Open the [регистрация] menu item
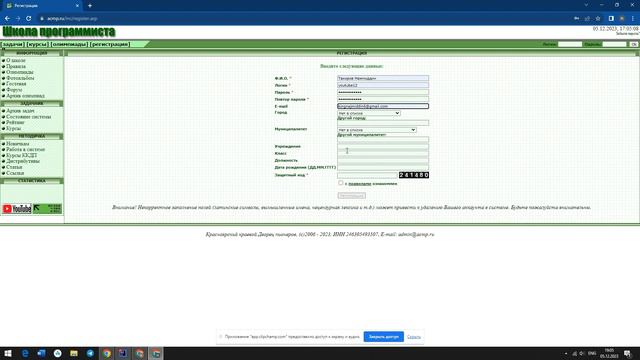 click(110, 44)
